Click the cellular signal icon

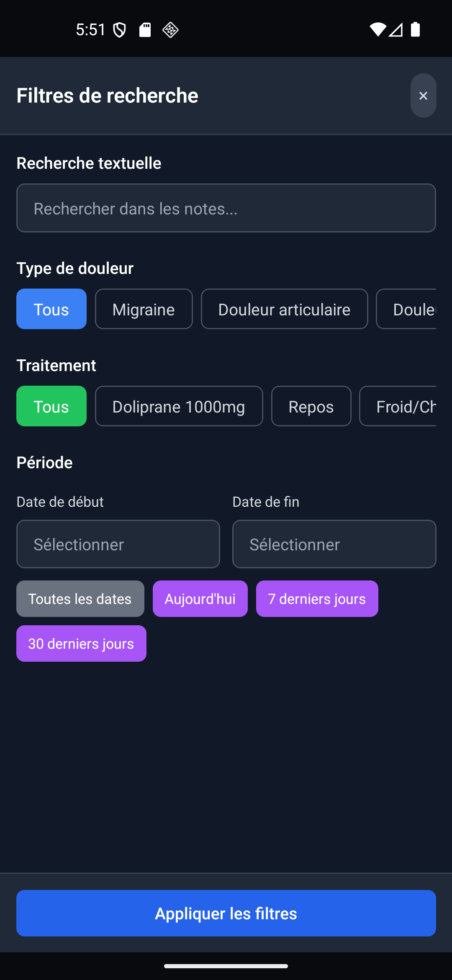(x=395, y=29)
